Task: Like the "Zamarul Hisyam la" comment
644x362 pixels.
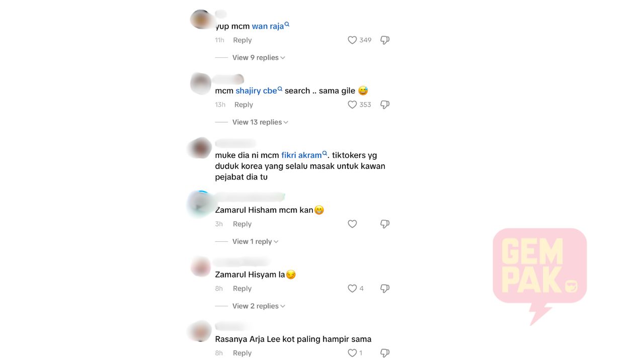Action: click(352, 289)
